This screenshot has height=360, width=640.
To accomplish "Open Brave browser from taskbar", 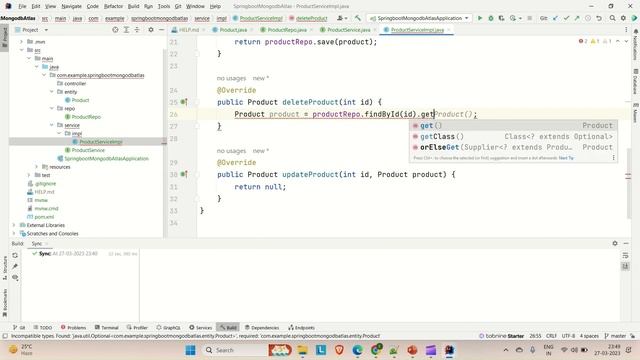I will coord(339,350).
